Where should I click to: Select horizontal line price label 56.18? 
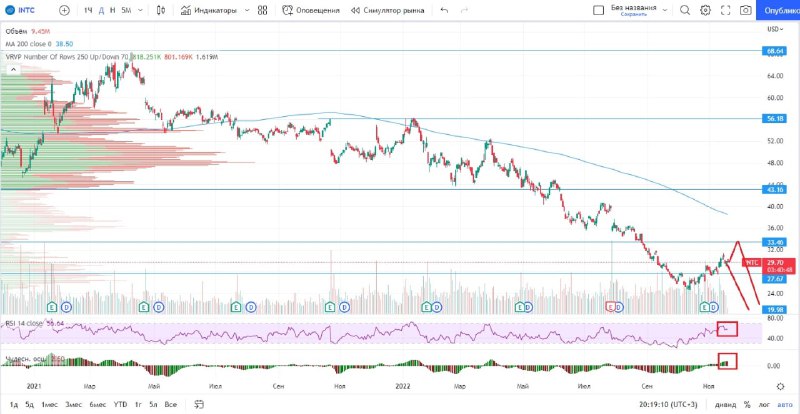(x=775, y=118)
